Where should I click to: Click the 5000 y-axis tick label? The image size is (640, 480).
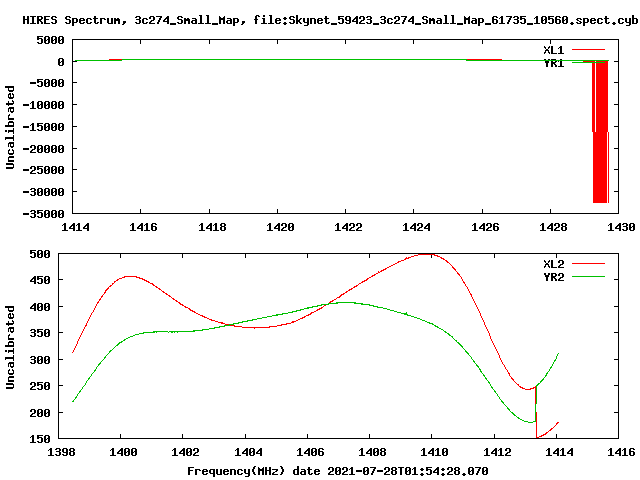[x=50, y=40]
